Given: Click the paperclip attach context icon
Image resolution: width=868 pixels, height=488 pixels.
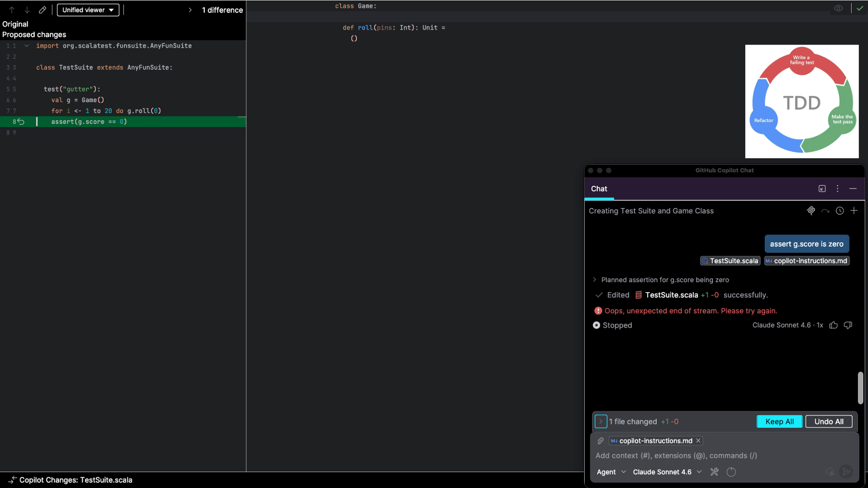Looking at the screenshot, I should tap(601, 441).
